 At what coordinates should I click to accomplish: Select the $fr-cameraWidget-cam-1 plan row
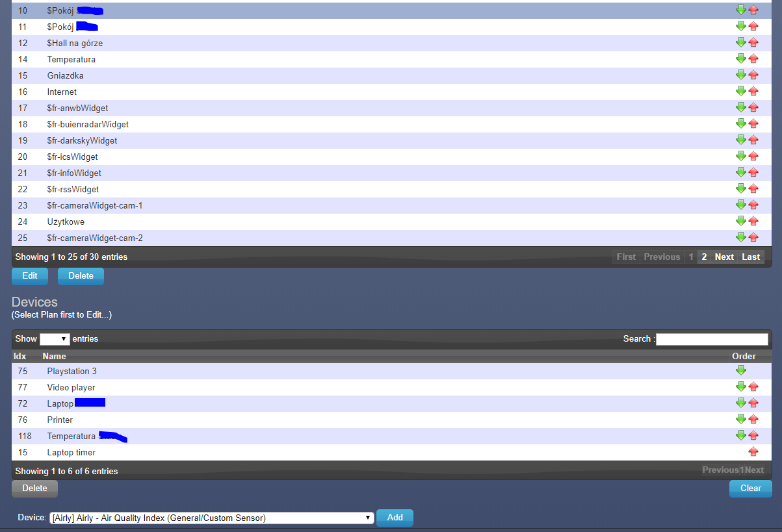(x=391, y=205)
